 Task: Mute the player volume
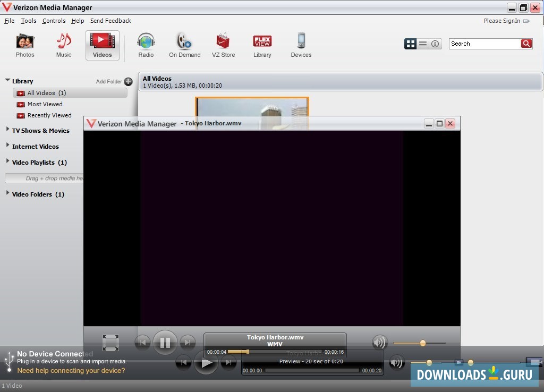coord(379,343)
